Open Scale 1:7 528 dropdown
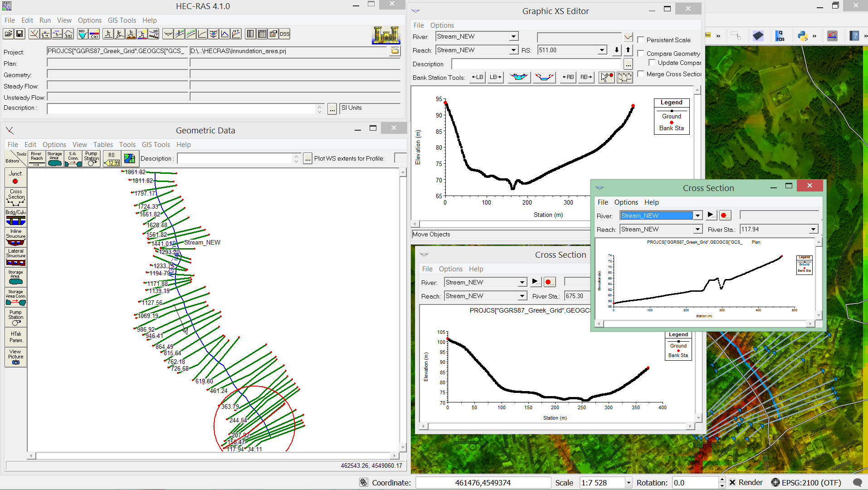 coord(629,483)
